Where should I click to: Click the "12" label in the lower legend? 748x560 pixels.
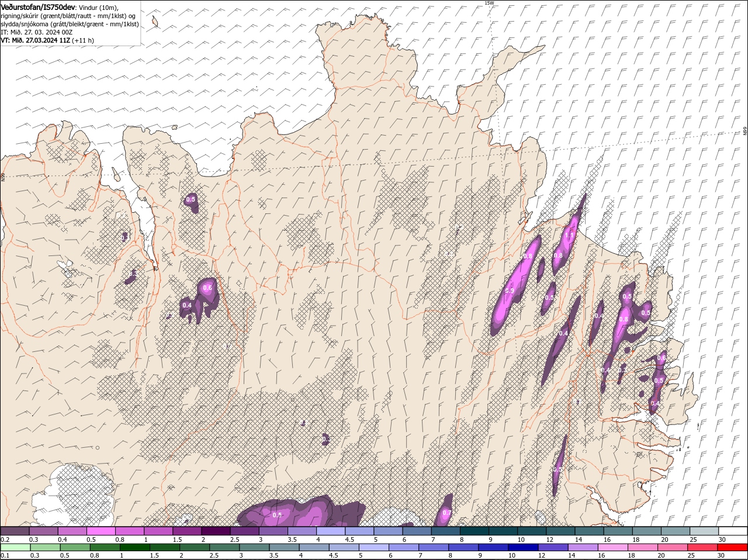click(x=542, y=555)
